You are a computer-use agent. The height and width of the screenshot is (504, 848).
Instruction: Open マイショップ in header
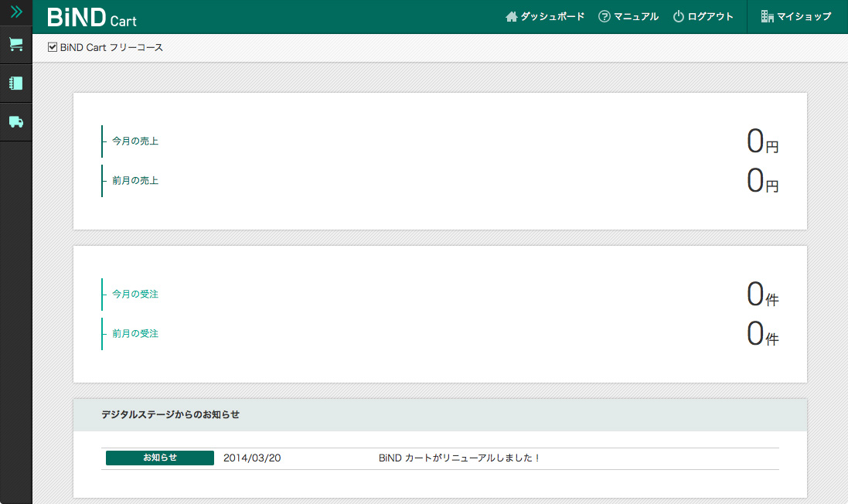[x=804, y=17]
